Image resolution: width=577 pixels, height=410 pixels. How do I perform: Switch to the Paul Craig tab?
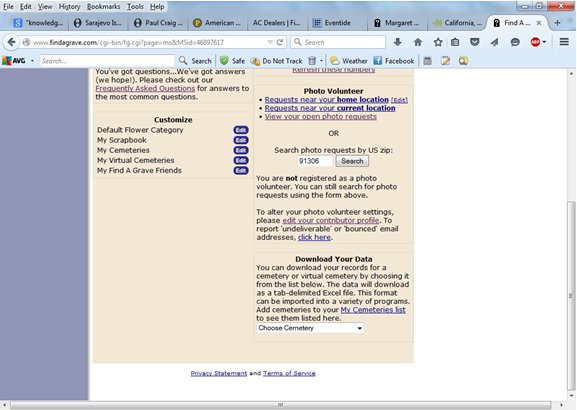[159, 23]
